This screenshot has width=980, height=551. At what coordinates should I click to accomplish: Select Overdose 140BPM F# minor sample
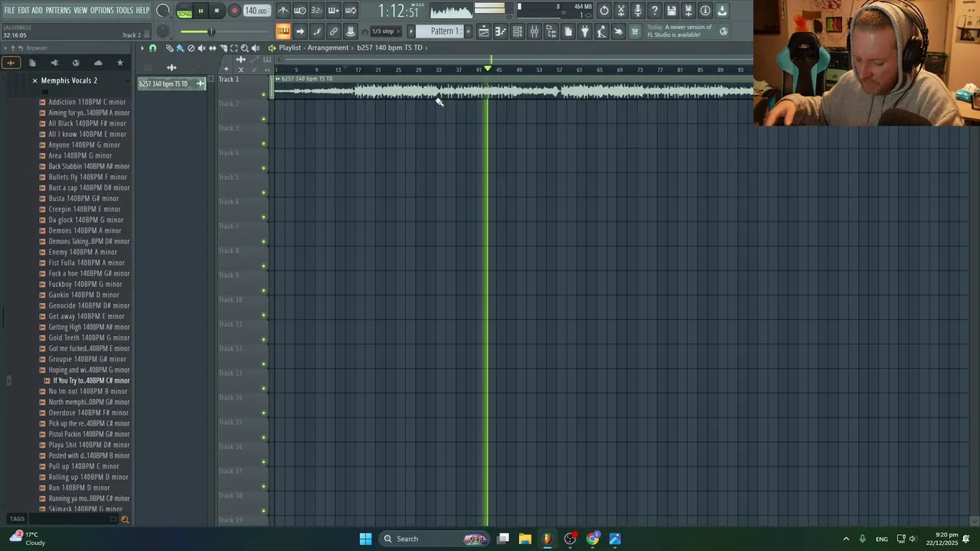pos(88,412)
